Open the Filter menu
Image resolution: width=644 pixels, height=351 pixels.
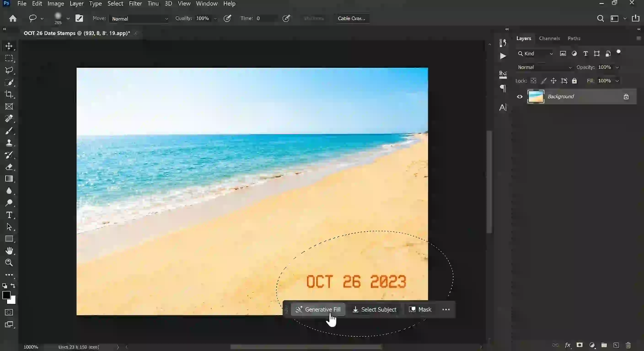(x=135, y=3)
